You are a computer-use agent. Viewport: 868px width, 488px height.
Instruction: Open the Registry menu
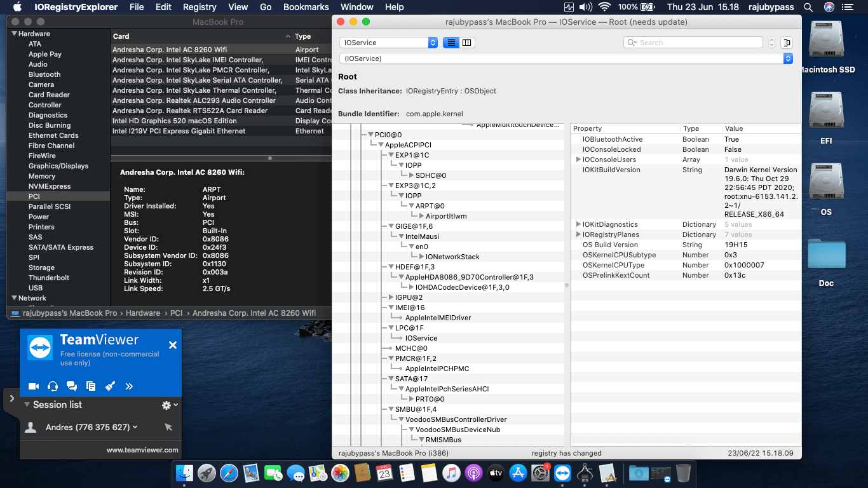coord(200,7)
